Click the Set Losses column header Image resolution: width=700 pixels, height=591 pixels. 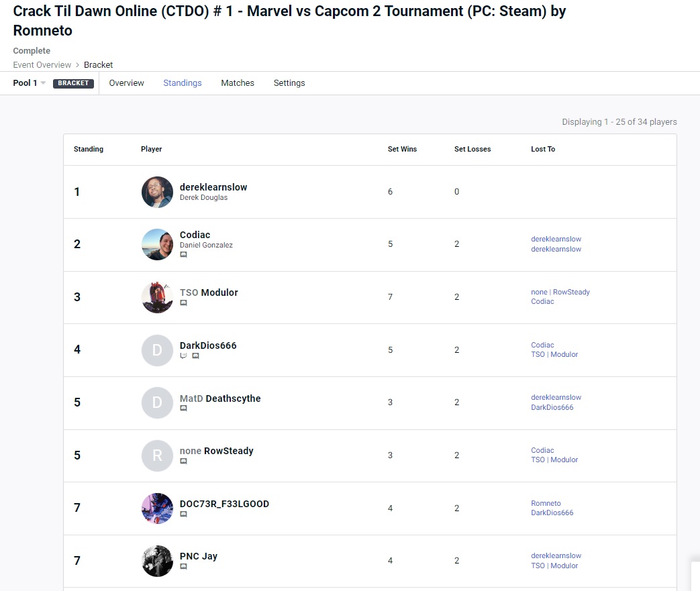click(472, 149)
